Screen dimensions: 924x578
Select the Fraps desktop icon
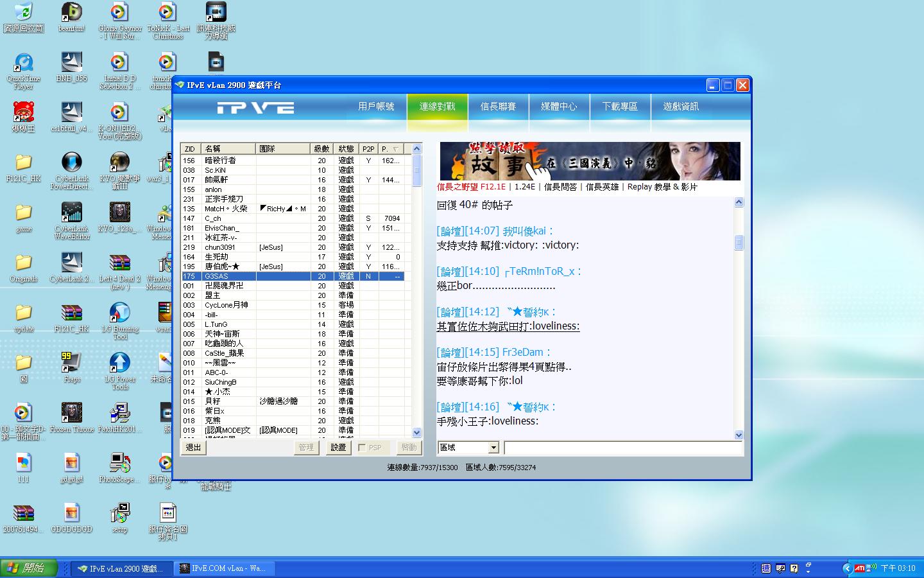tap(71, 363)
